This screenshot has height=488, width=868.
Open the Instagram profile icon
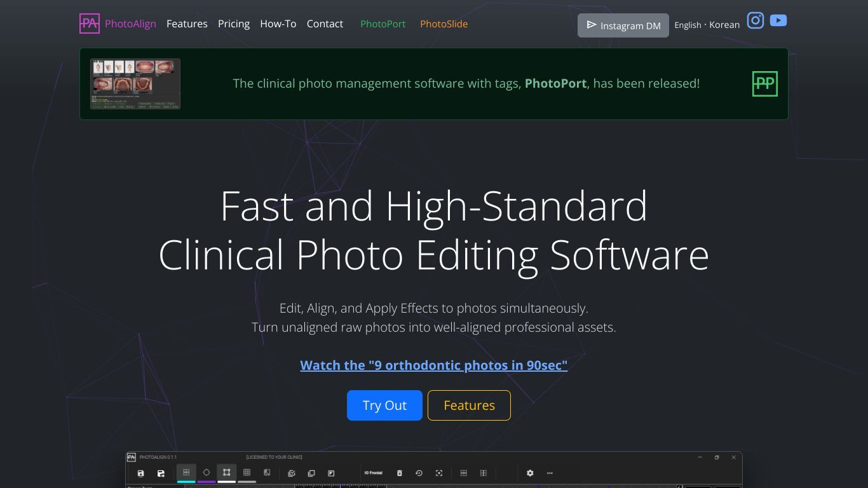pos(756,20)
